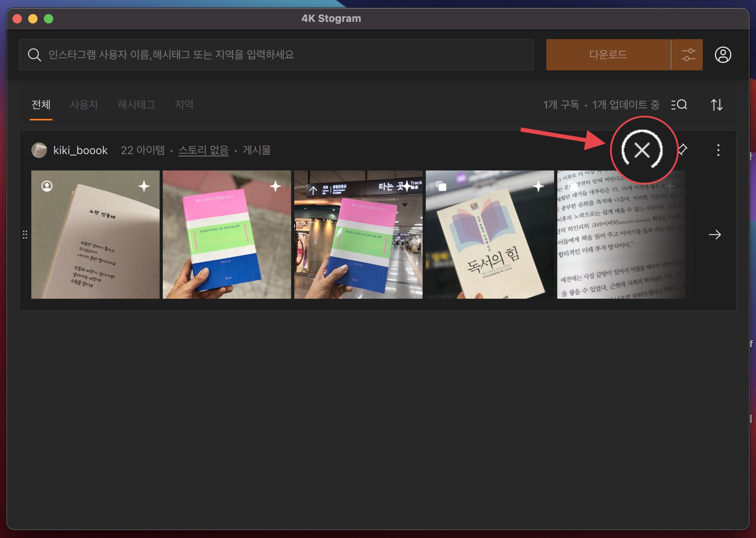
Task: Click sparkle icon on first photo
Action: [144, 186]
